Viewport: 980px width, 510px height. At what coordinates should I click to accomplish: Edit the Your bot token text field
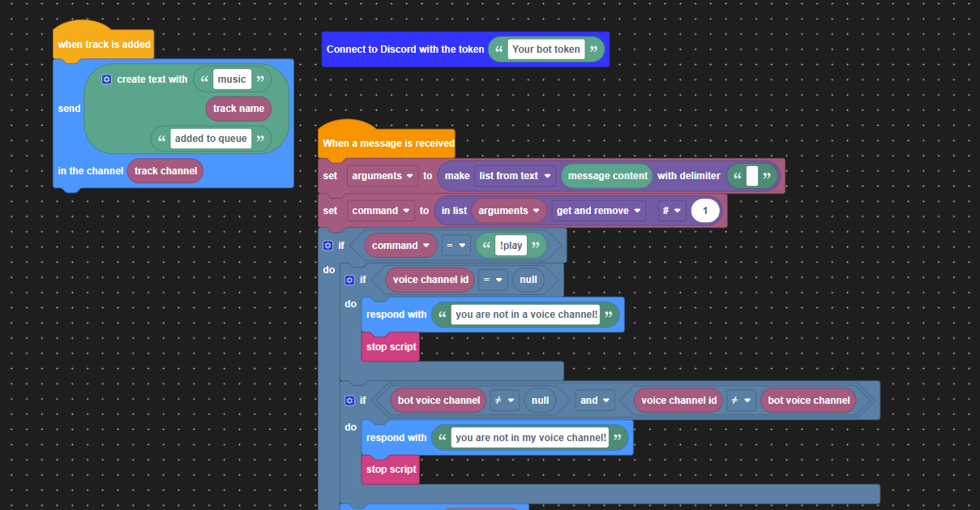click(x=546, y=49)
